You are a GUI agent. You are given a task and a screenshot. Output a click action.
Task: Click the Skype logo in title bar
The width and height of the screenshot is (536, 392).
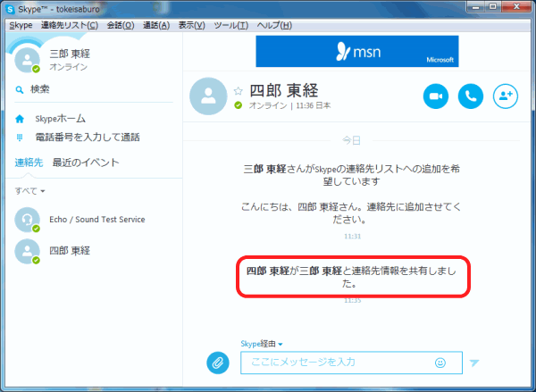(x=11, y=9)
